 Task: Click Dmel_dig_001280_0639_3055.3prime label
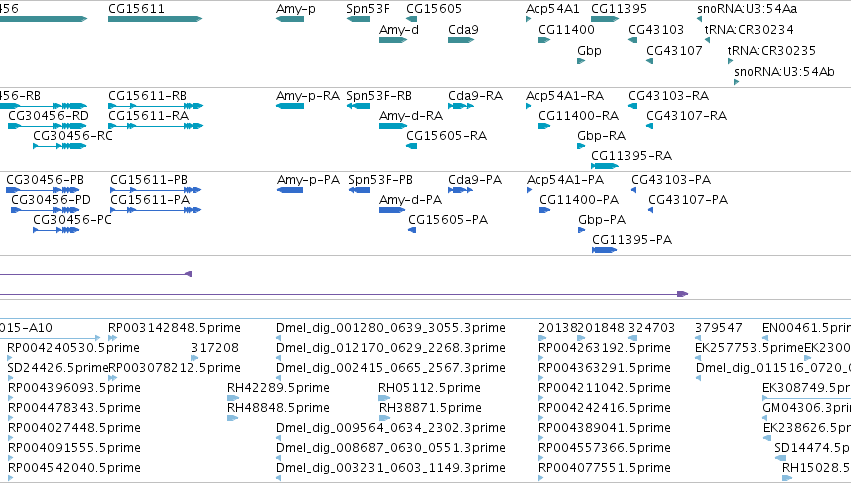click(x=391, y=328)
